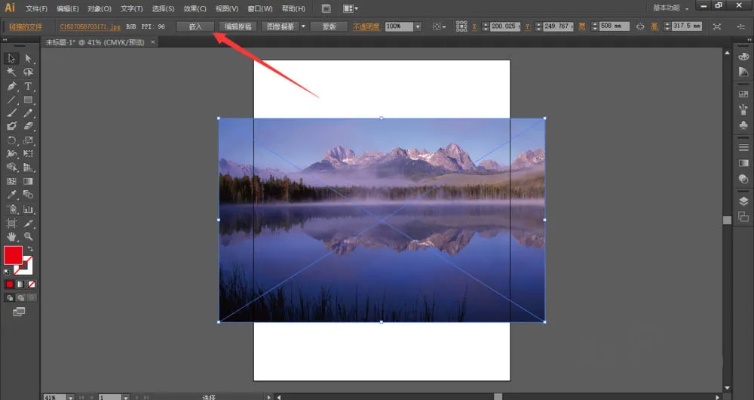Select the Free Transform tool
This screenshot has width=754, height=400.
click(28, 154)
